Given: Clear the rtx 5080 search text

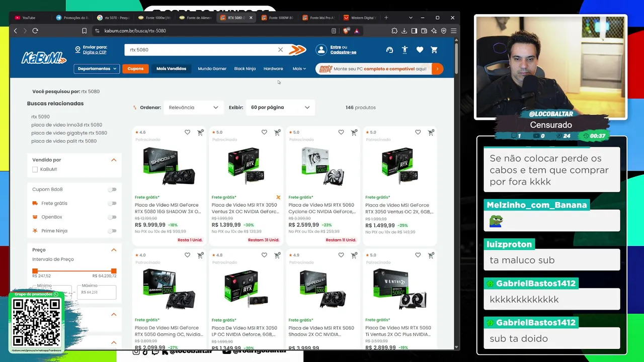Looking at the screenshot, I should point(280,50).
